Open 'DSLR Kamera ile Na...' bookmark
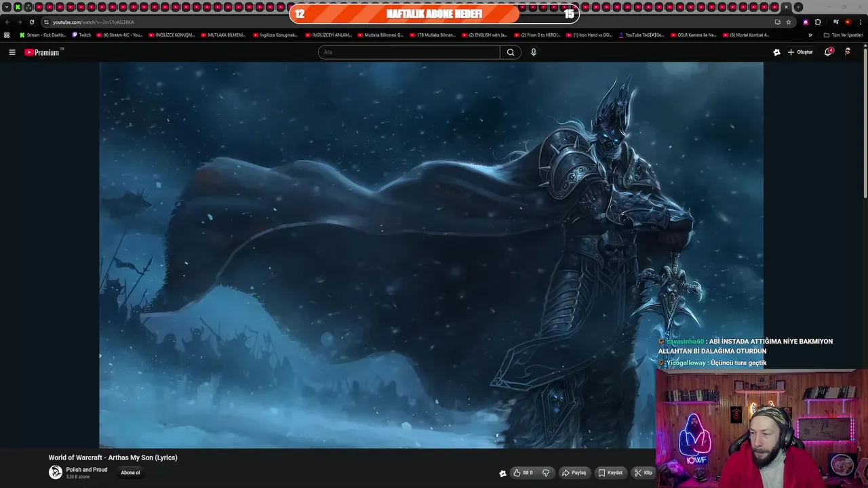 pos(693,35)
